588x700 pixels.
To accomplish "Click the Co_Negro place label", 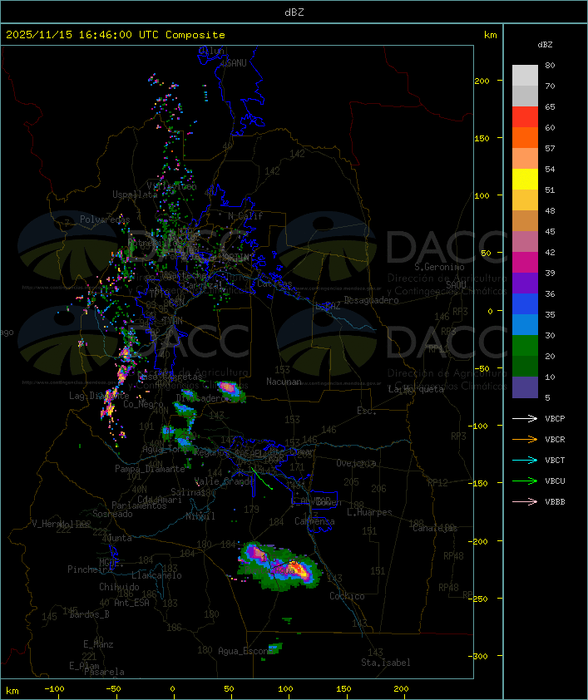I will pos(143,404).
